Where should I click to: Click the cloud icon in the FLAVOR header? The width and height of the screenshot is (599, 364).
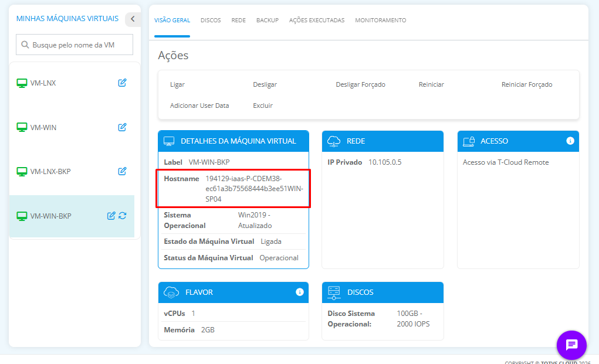pyautogui.click(x=171, y=292)
